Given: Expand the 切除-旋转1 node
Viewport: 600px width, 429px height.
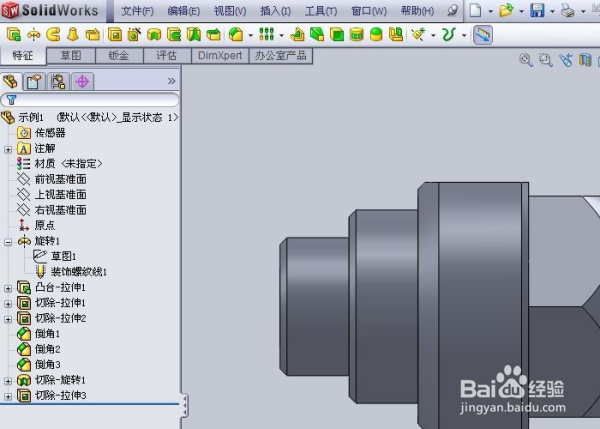Looking at the screenshot, I should pyautogui.click(x=8, y=381).
